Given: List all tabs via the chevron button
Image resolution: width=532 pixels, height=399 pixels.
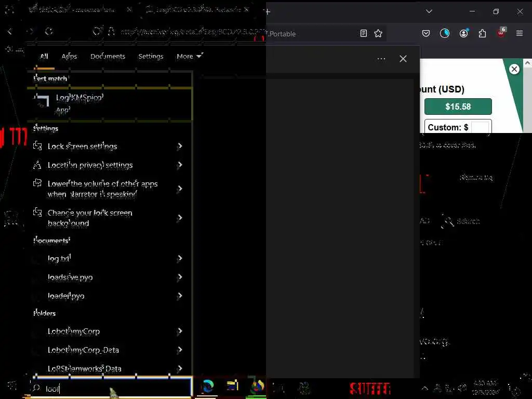Looking at the screenshot, I should [429, 11].
